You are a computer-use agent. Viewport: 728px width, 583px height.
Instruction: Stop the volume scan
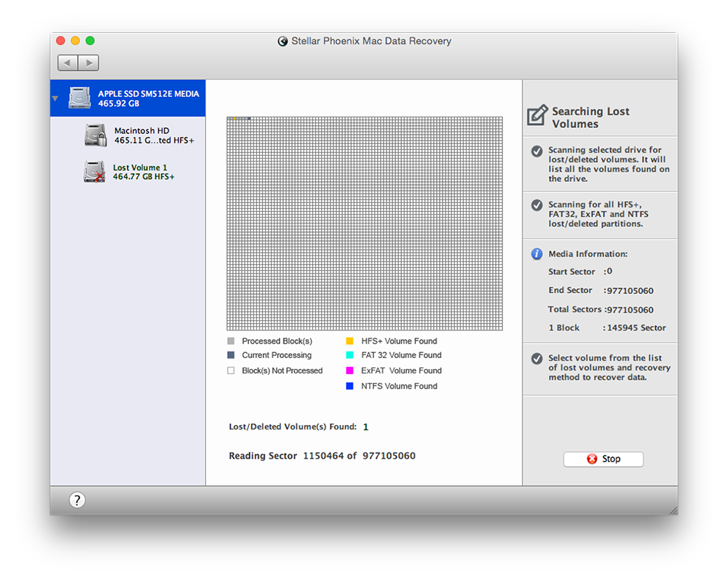coord(603,459)
